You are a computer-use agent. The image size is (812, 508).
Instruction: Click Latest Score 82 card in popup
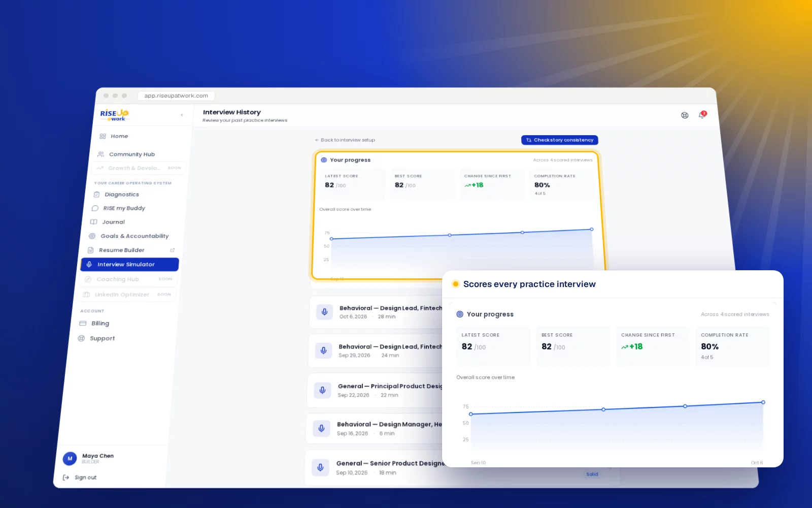tap(493, 346)
